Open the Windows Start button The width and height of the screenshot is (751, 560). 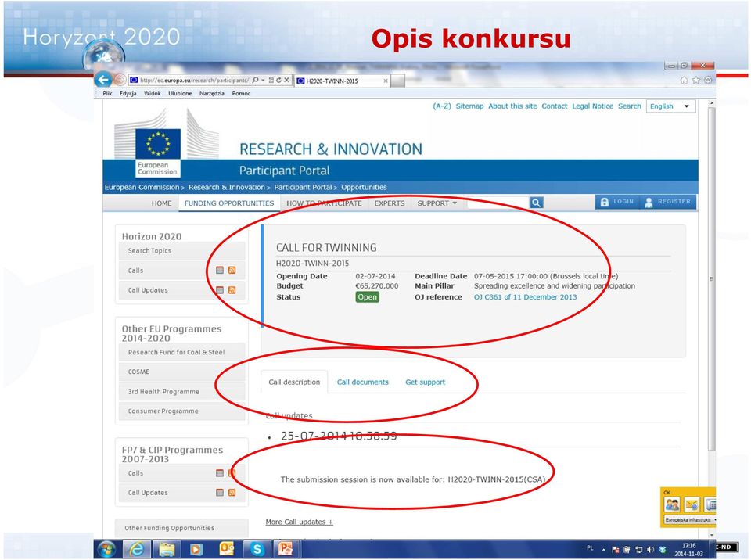[106, 549]
